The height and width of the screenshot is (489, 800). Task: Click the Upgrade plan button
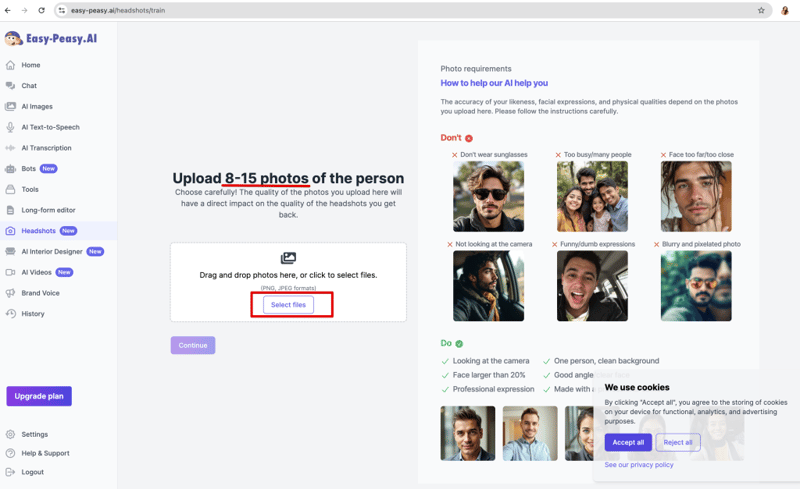(39, 396)
